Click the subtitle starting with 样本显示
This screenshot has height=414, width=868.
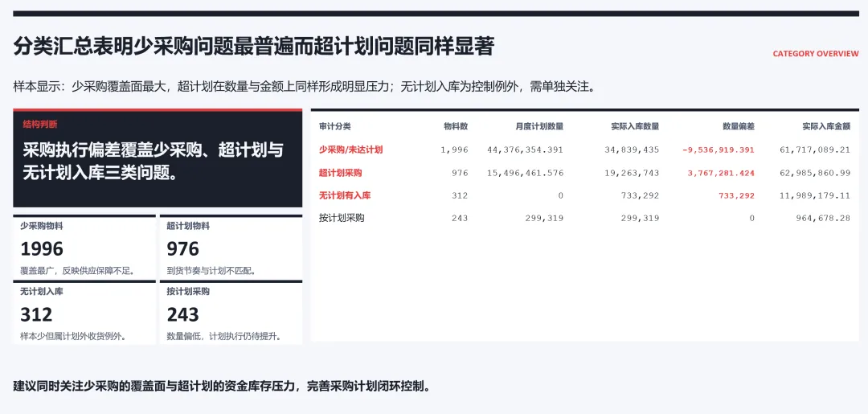pos(304,87)
